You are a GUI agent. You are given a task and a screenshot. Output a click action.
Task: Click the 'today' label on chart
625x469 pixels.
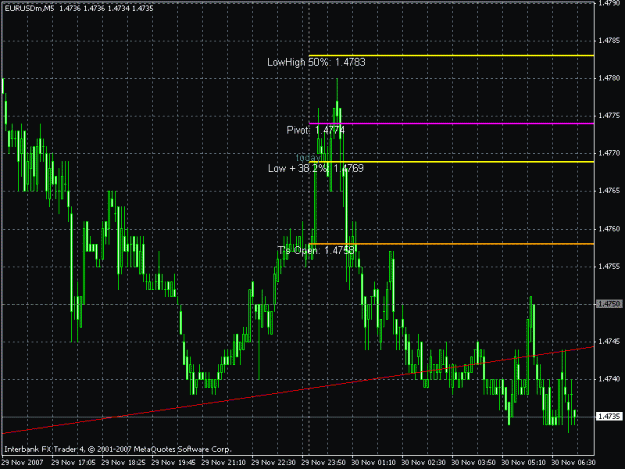(308, 158)
